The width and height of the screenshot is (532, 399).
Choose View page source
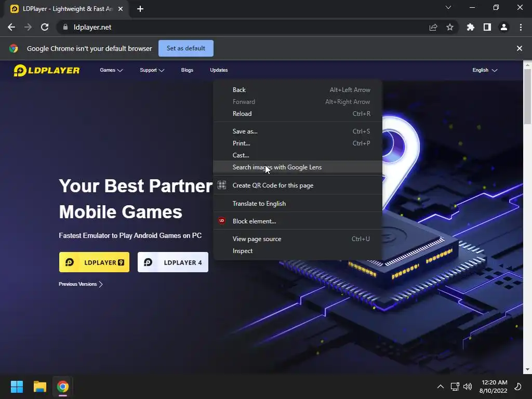[298, 239]
